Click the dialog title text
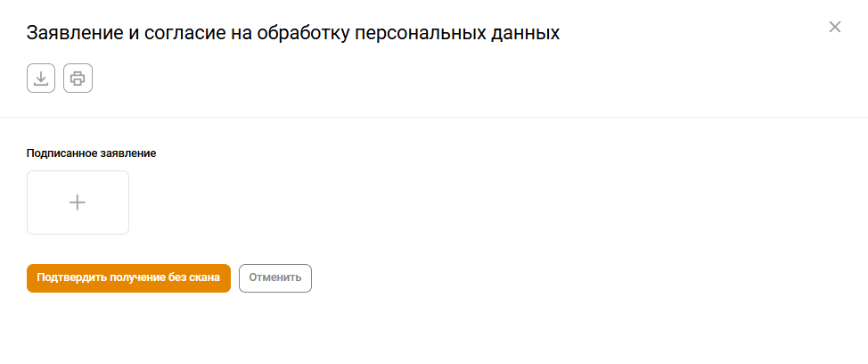Viewport: 868px width, 364px height. pos(293,34)
